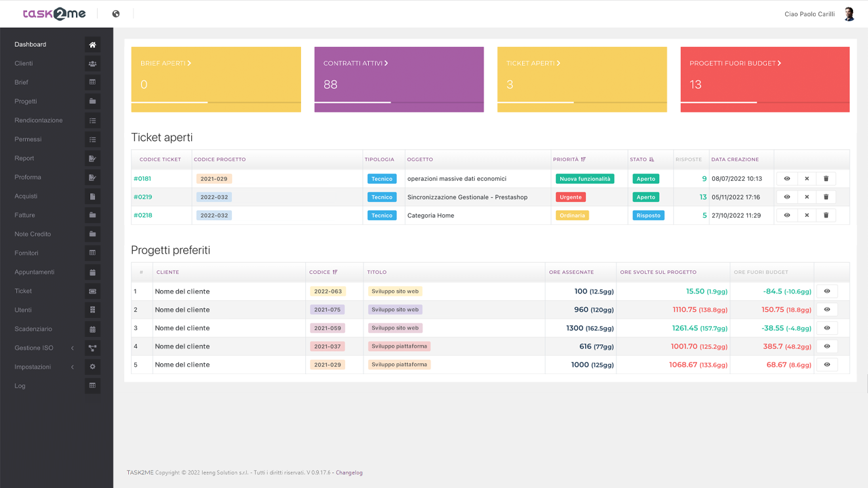
Task: Close ticket #0219 with the X icon
Action: pos(807,197)
